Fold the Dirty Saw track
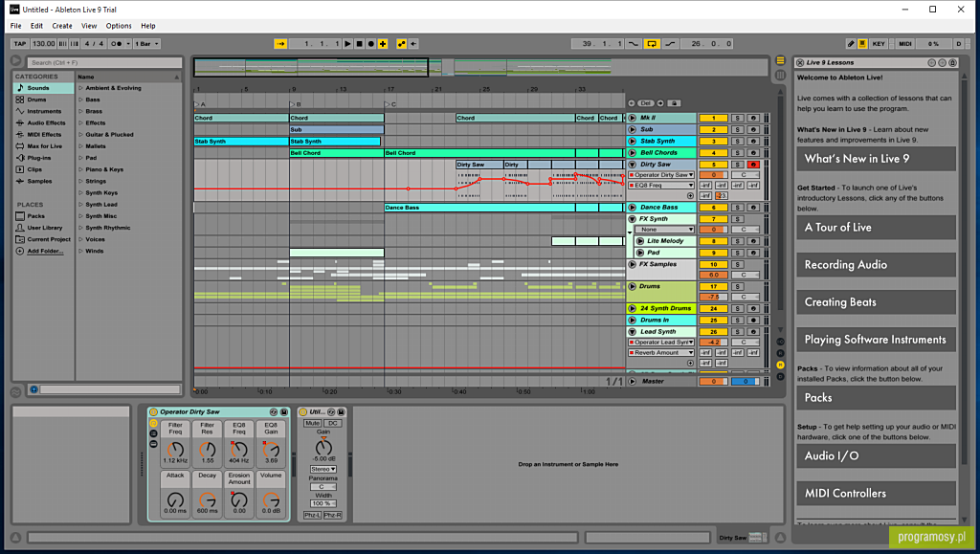 [633, 165]
